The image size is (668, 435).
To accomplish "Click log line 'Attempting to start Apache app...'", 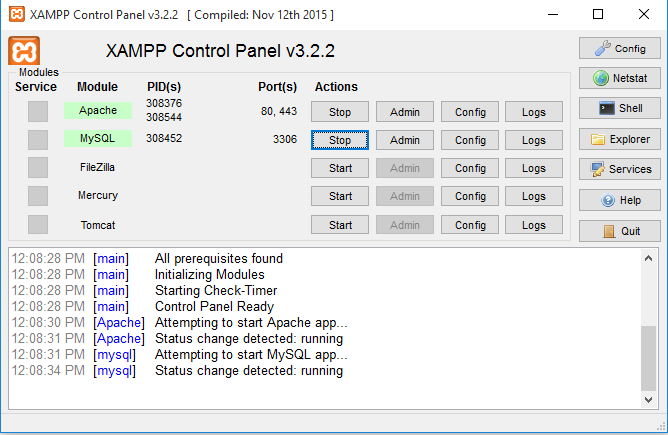I will 251,323.
